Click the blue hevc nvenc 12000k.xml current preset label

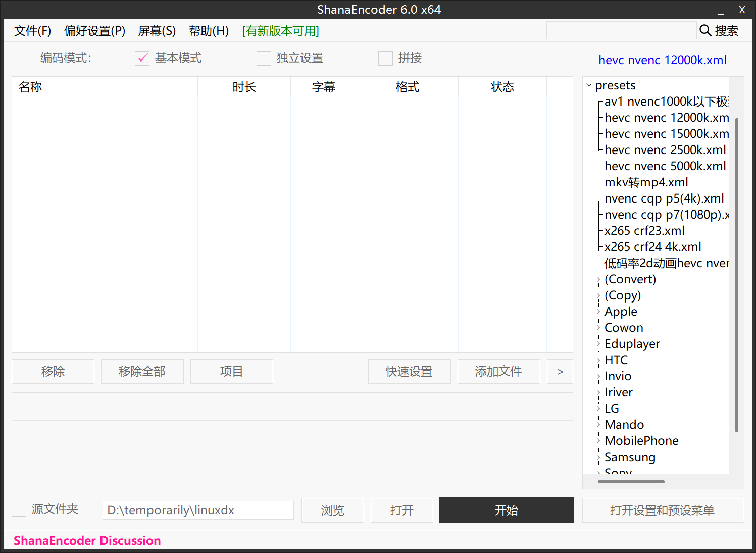click(x=663, y=60)
